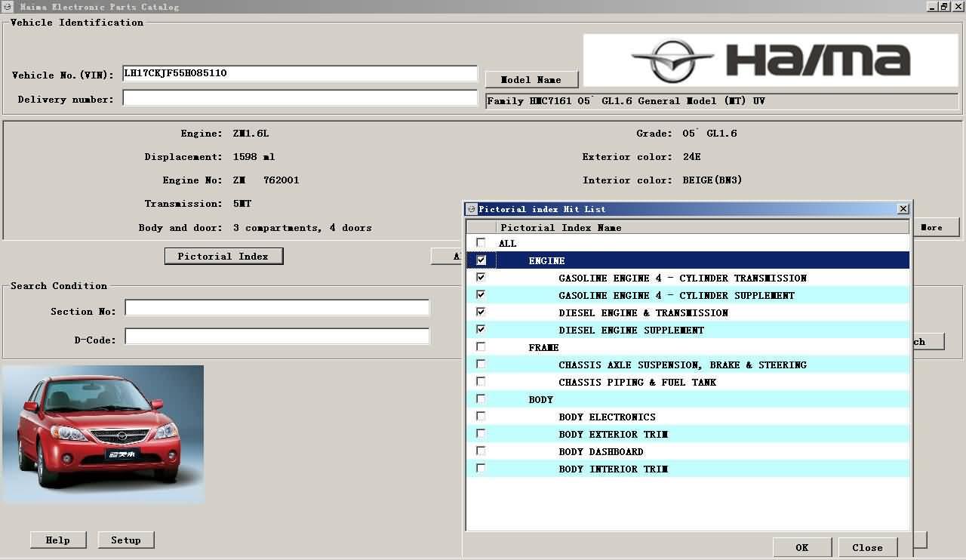Check the Body Exterior Trim checkbox
Image resolution: width=966 pixels, height=560 pixels.
point(481,434)
